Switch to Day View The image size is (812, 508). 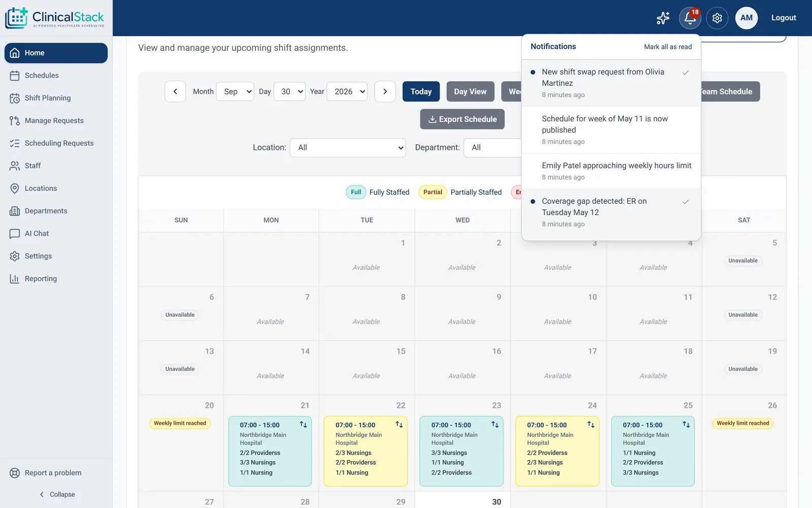pos(470,91)
